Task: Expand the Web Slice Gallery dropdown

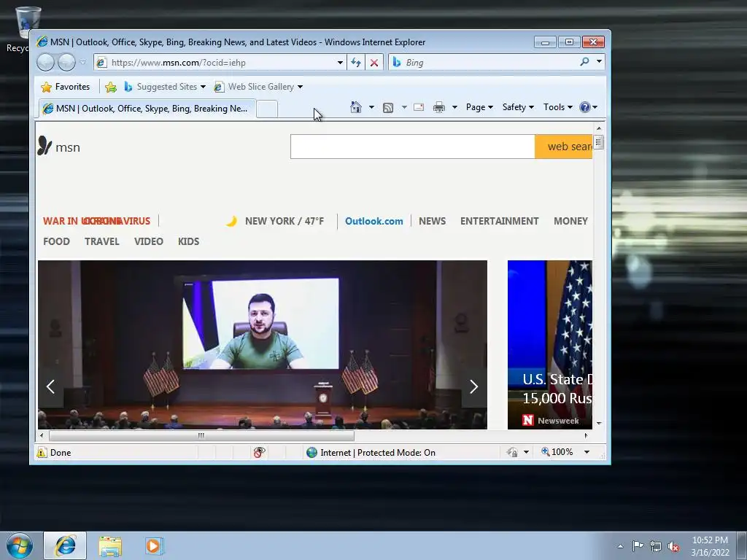Action: 300,87
